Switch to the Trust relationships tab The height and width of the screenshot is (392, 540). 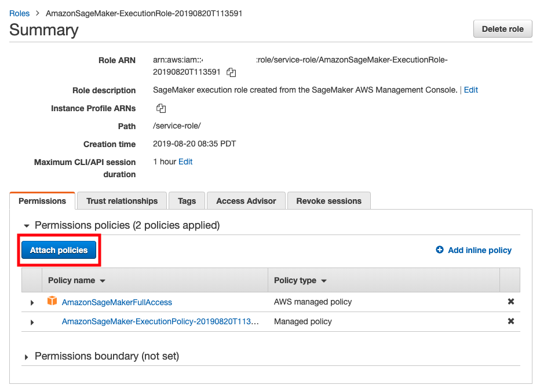(x=122, y=201)
